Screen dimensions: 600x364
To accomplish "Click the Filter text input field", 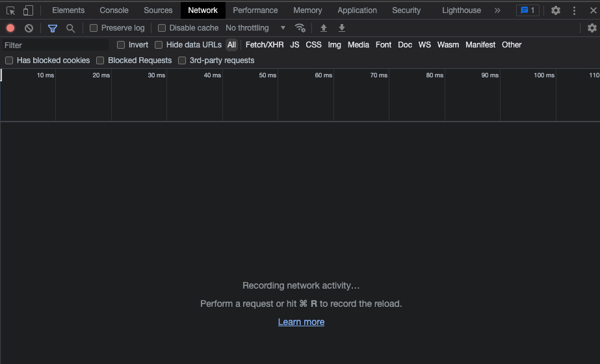I will coord(55,45).
